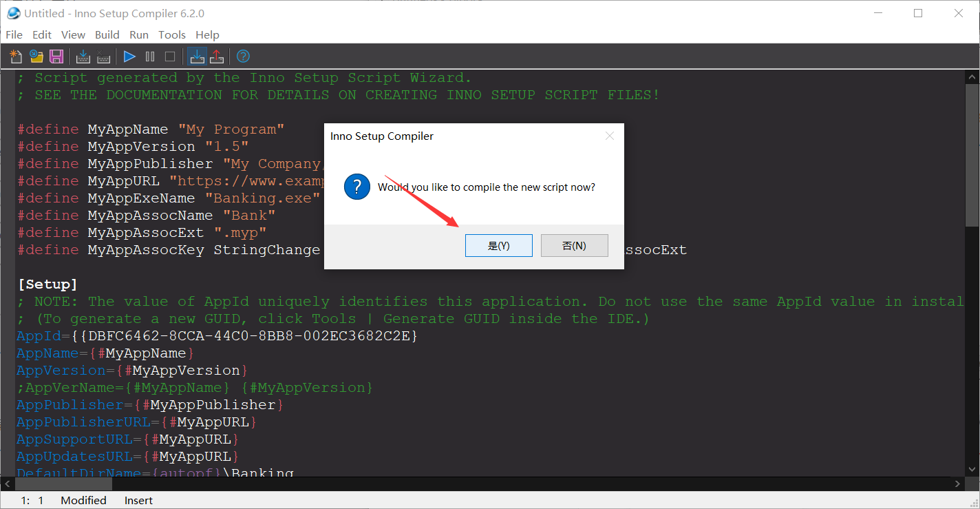
Task: Click the Inno Setup title bar app icon
Action: (13, 13)
